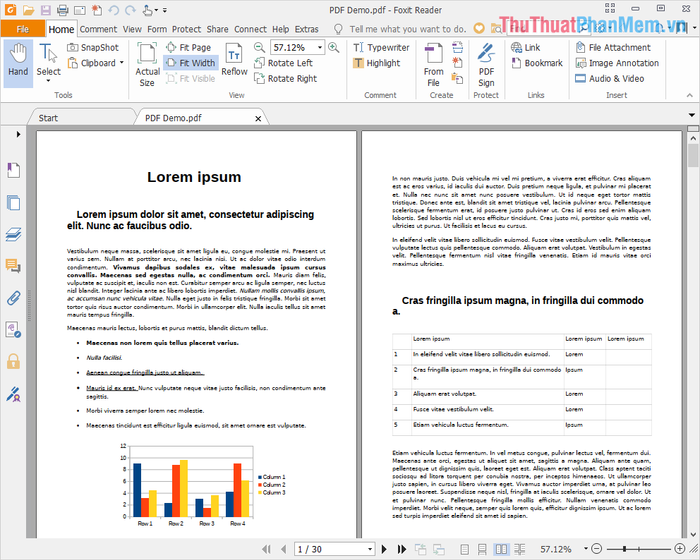Open status bar zoom level dropdown arrow
The image size is (700, 560).
click(585, 549)
